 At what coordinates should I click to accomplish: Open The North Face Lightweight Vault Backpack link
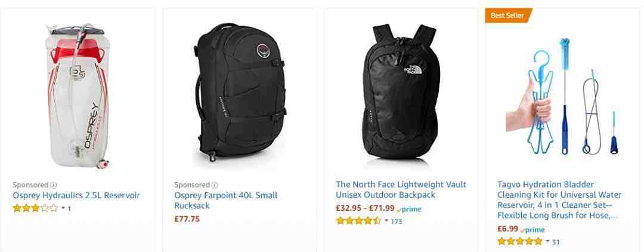pyautogui.click(x=401, y=189)
